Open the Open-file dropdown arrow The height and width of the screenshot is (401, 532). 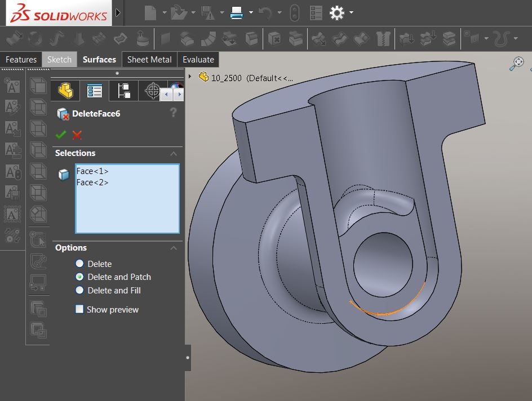[x=193, y=12]
